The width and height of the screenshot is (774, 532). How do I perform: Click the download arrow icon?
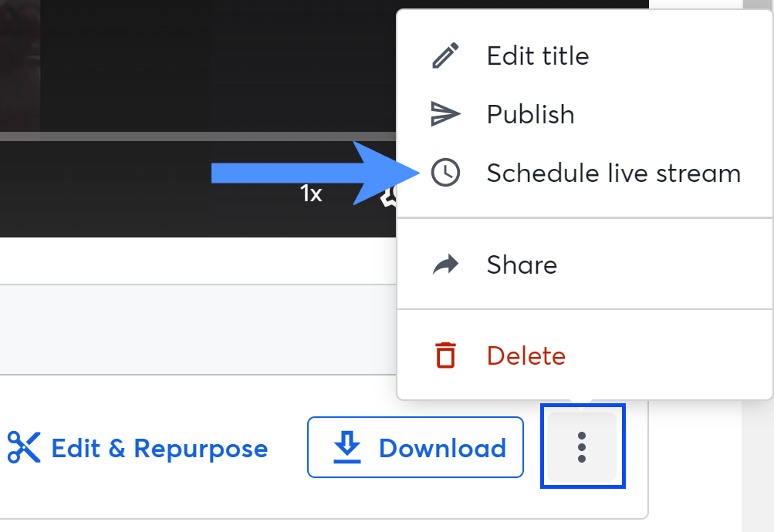[347, 448]
